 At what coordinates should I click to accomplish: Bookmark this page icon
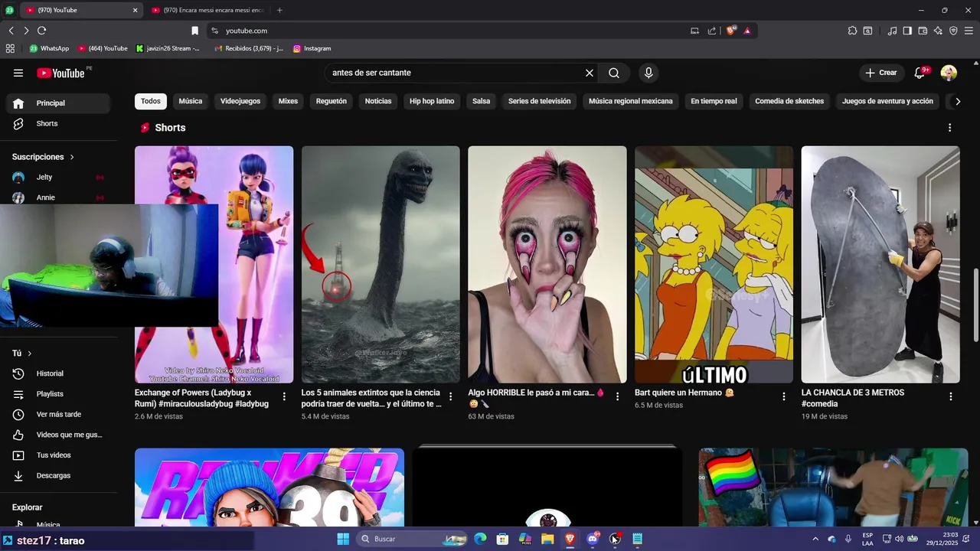point(194,31)
